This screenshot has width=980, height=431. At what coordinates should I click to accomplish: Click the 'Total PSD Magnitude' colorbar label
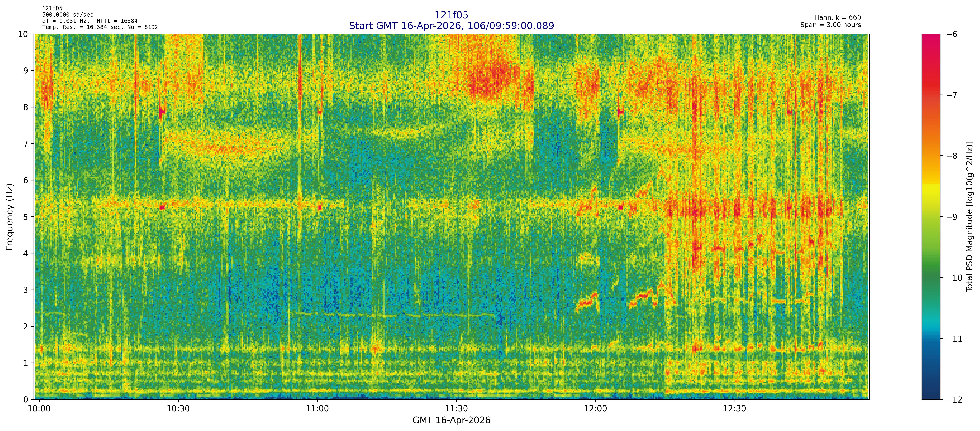969,217
